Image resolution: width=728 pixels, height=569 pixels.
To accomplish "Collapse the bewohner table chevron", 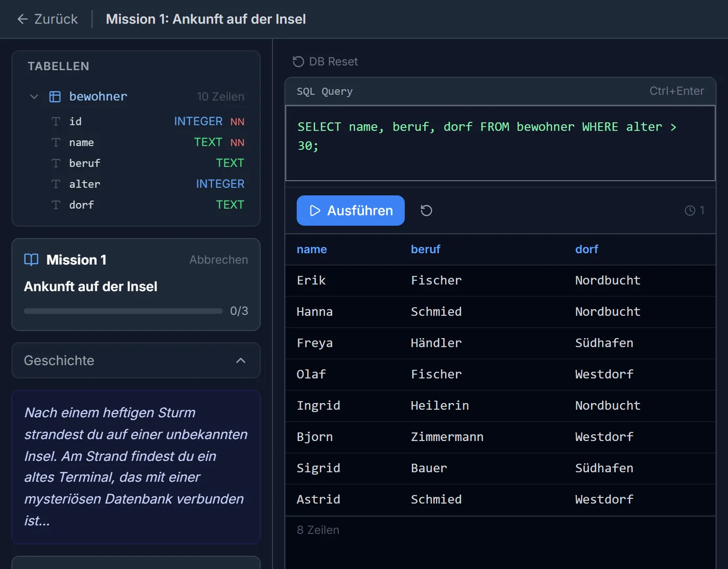I will [34, 97].
